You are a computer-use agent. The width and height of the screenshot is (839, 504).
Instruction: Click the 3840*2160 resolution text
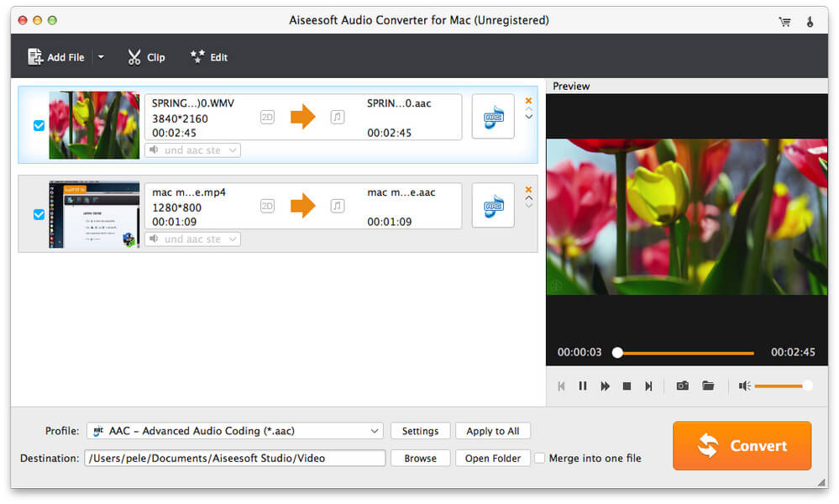[x=180, y=118]
